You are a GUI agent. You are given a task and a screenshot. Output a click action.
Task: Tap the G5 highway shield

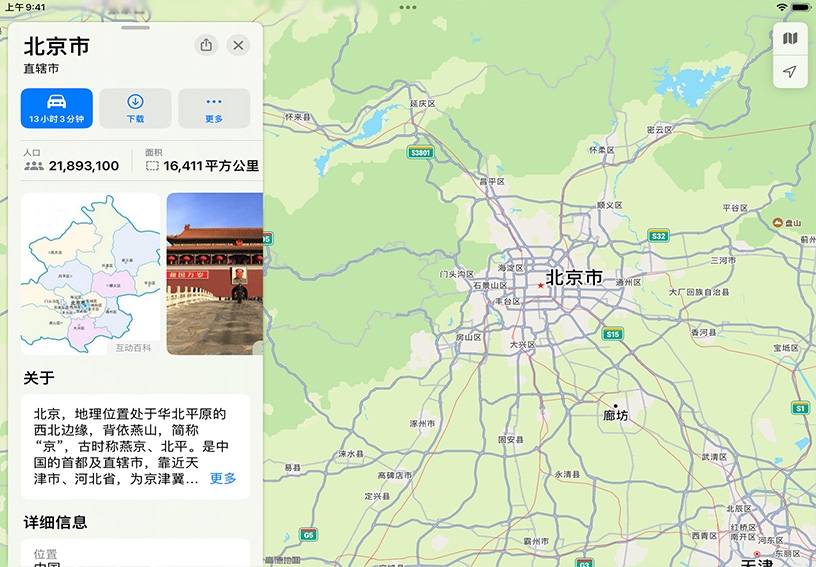pyautogui.click(x=309, y=535)
